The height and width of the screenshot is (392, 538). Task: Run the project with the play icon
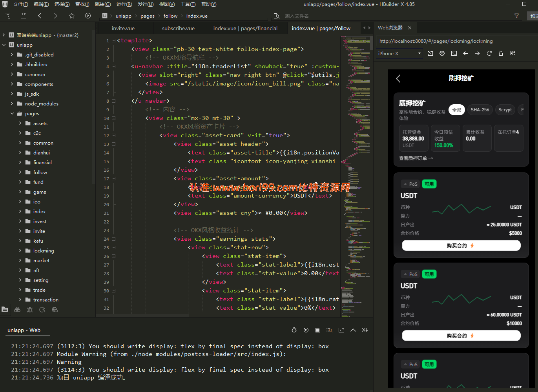[88, 16]
